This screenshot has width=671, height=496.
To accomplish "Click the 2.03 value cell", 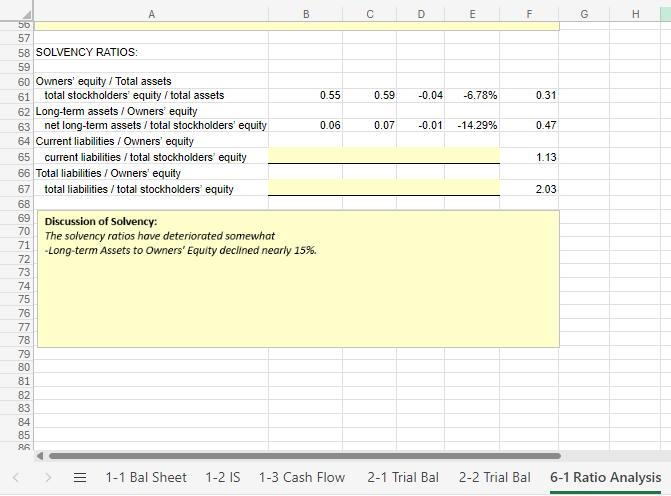I will (529, 189).
